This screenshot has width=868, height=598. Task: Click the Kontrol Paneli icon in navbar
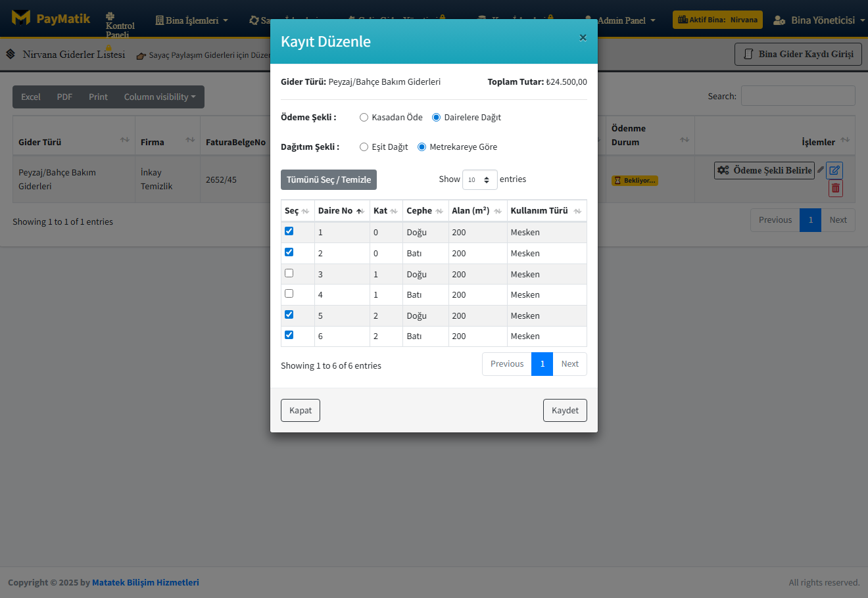(110, 16)
